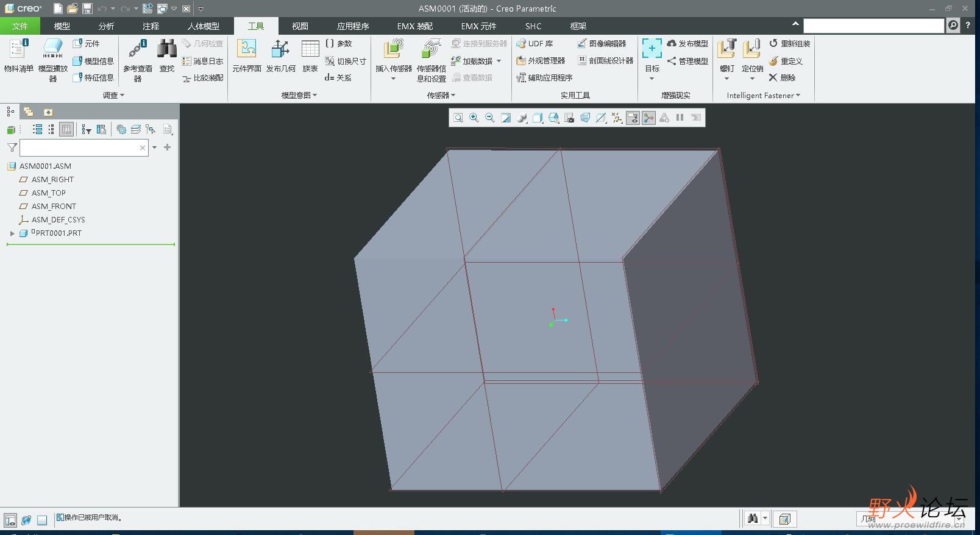
Task: Switch to the Analysis (分析) ribbon tab
Action: [x=106, y=26]
